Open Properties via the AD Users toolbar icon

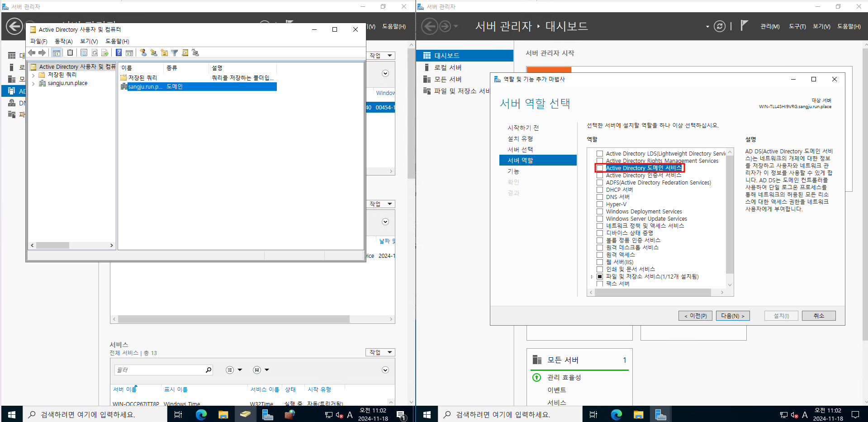pyautogui.click(x=84, y=52)
